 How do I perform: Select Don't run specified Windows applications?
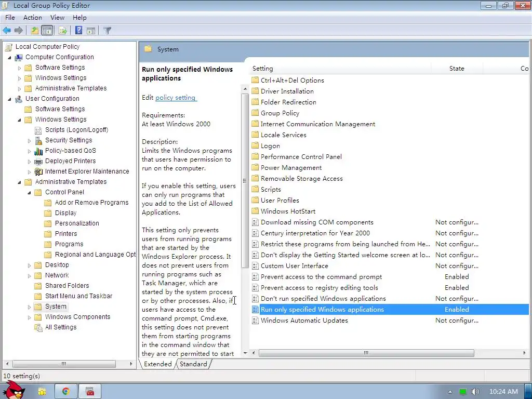tap(323, 299)
